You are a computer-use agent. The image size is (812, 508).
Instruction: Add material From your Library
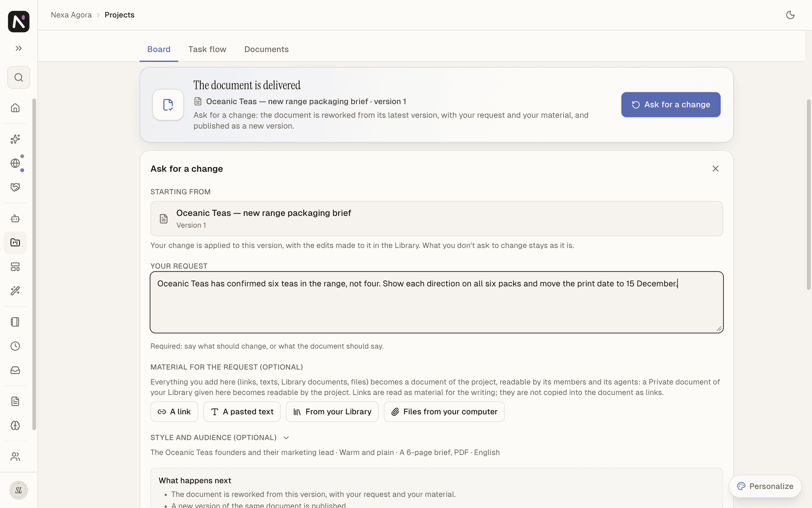click(x=332, y=411)
